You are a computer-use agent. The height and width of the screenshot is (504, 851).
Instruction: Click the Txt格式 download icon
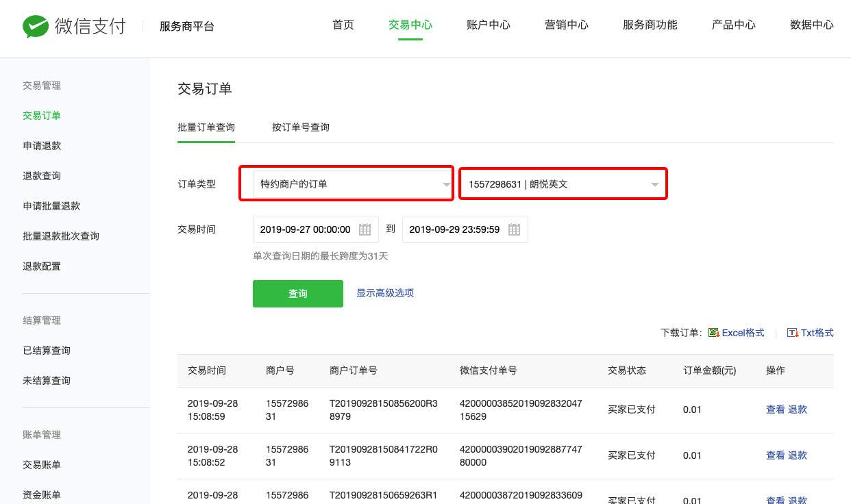(793, 333)
